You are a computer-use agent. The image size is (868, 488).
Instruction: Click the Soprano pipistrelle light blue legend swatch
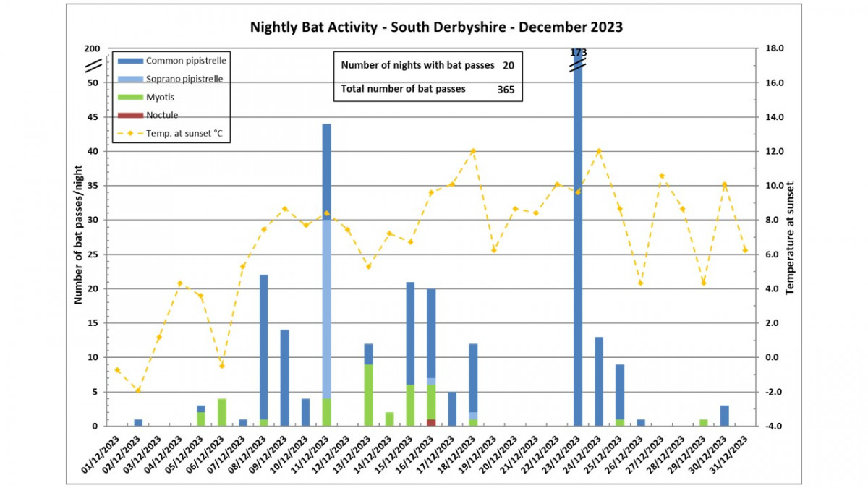point(129,79)
